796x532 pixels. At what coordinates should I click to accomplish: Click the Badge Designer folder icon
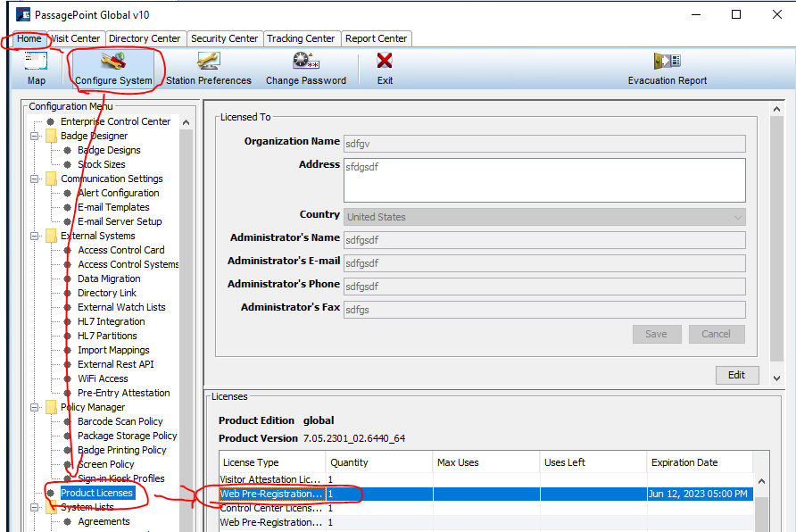click(51, 136)
